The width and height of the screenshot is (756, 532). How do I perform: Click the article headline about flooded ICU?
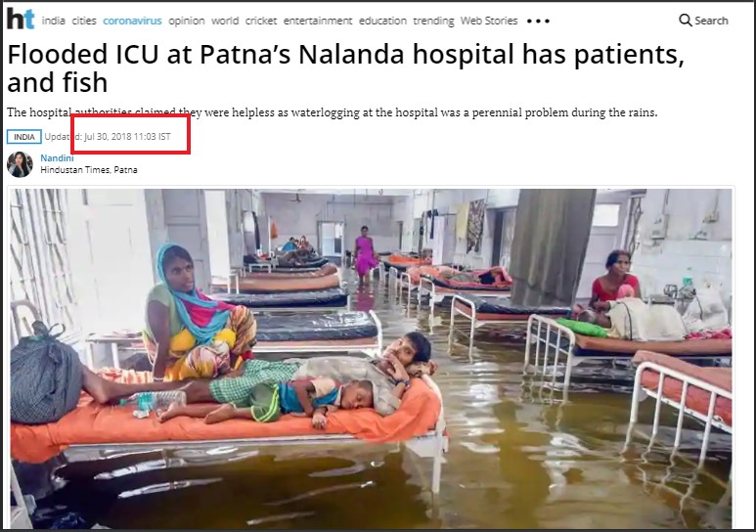(x=345, y=68)
